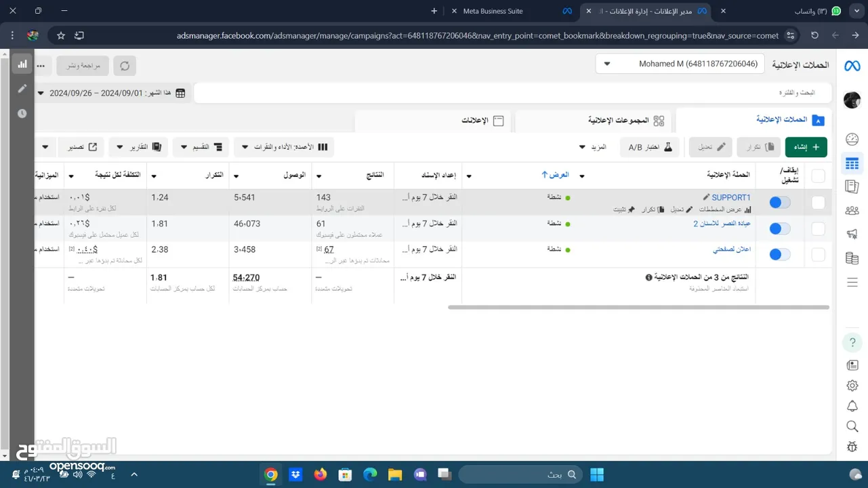Check the اعلان لصفحتي row checkbox
The height and width of the screenshot is (488, 868).
[x=819, y=254]
